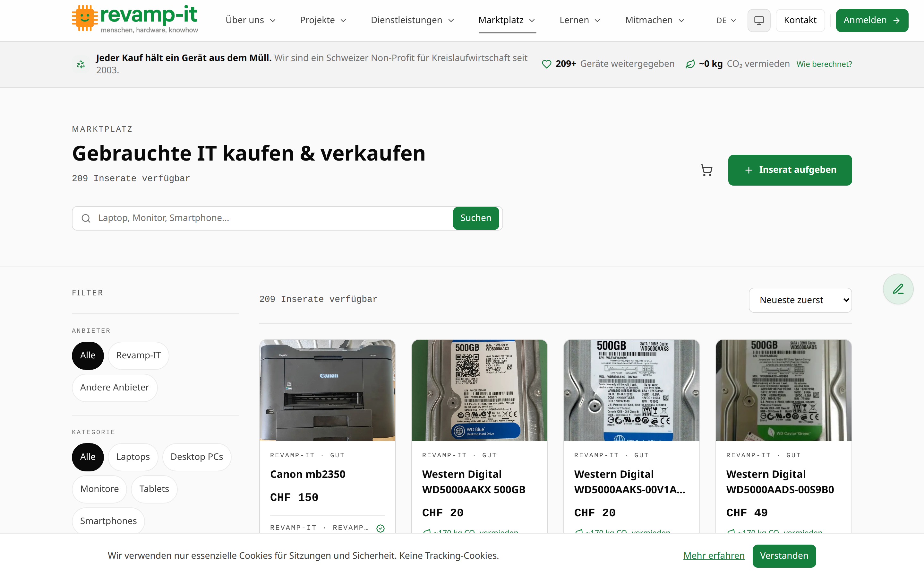Expand the Über uns menu

251,20
